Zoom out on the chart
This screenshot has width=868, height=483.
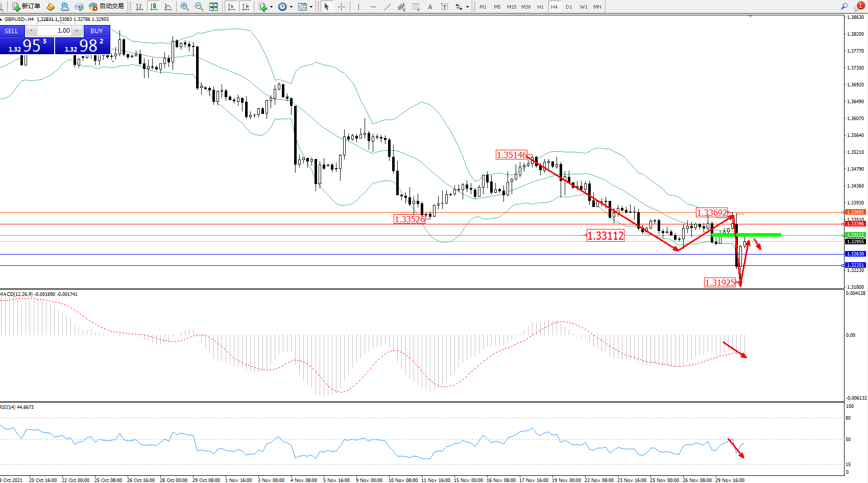(199, 7)
